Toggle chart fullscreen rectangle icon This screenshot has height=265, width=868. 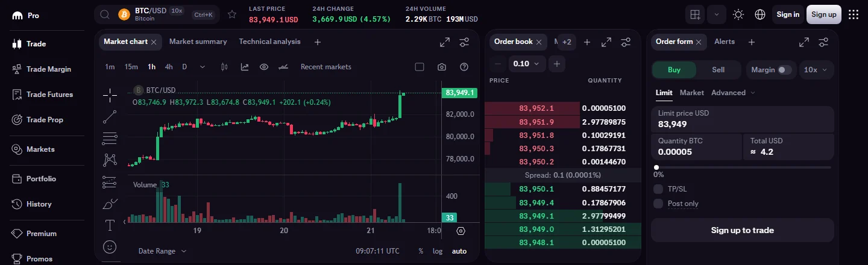[x=420, y=67]
